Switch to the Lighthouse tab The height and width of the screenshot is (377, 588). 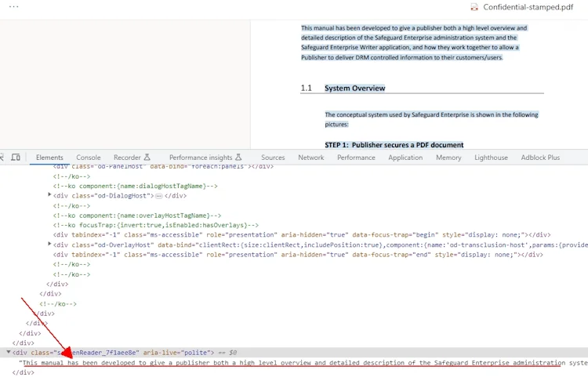click(x=491, y=158)
